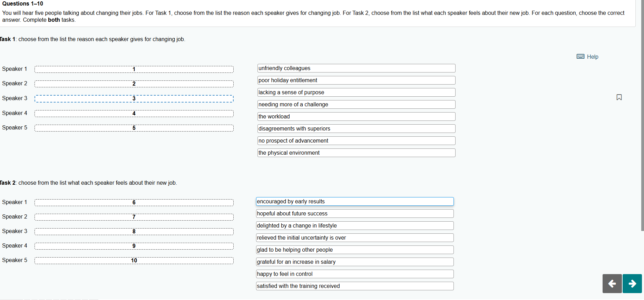Click the "the workload" option
Screen dimensions: 644x300
tap(356, 116)
